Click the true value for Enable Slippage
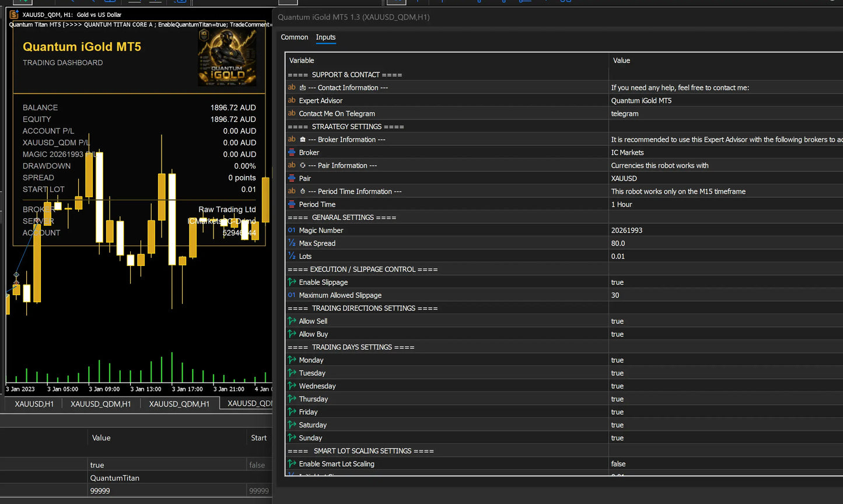The image size is (843, 504). tap(617, 282)
